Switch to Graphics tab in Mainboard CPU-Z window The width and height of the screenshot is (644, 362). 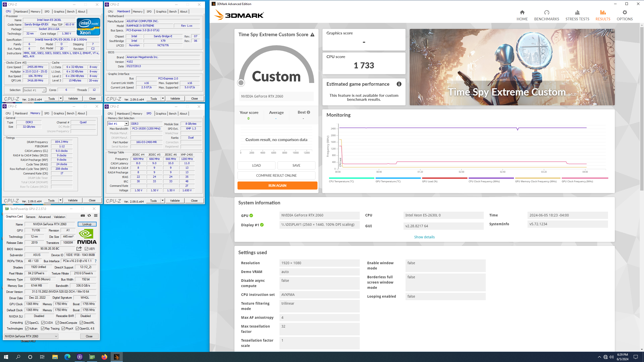pyautogui.click(x=161, y=12)
